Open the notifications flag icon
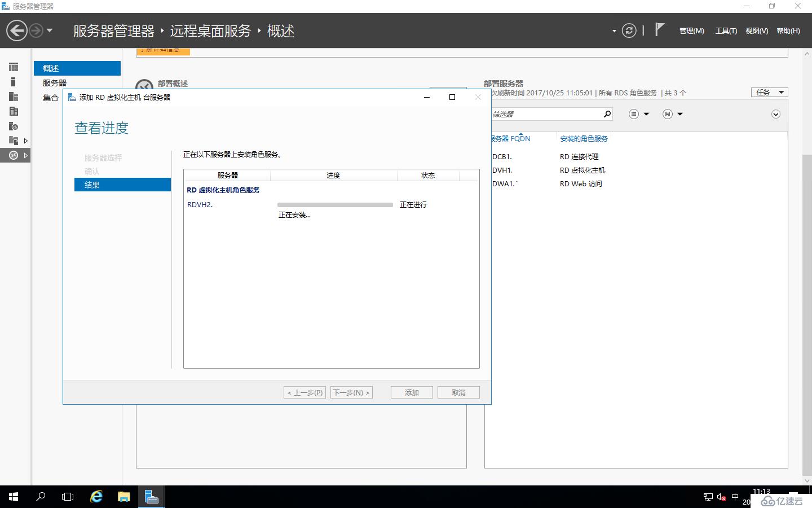 pos(660,29)
